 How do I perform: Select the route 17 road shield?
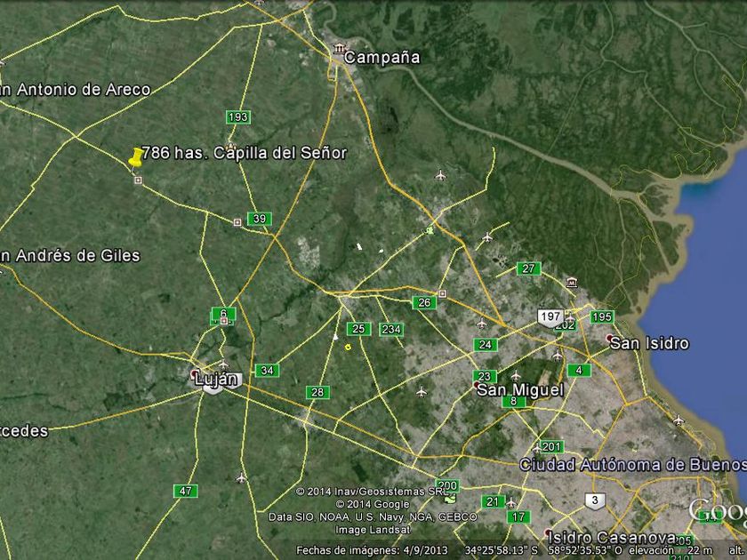(518, 516)
